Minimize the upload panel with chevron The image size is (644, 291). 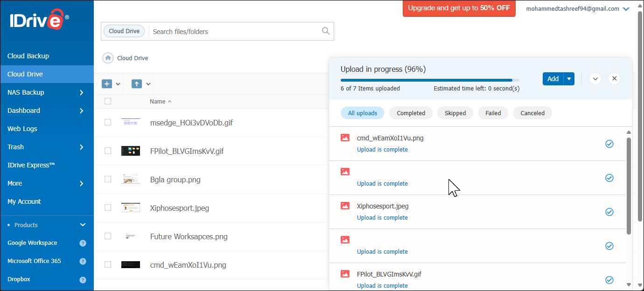click(x=595, y=78)
